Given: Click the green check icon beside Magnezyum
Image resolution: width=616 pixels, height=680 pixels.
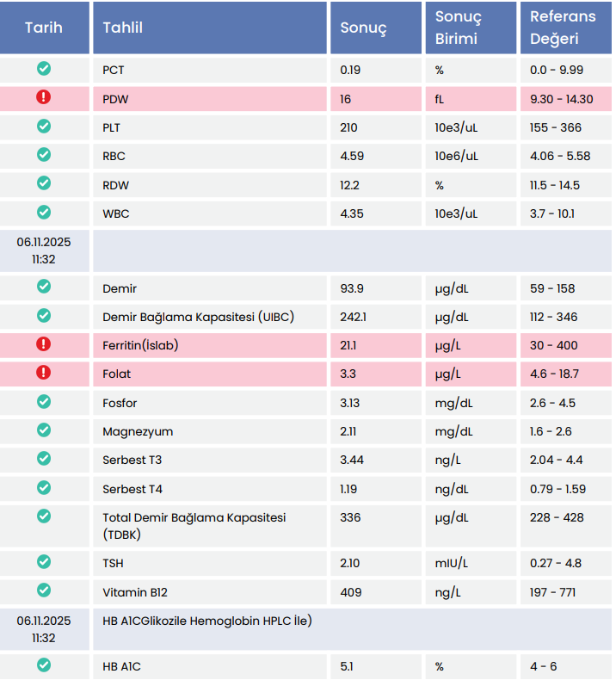Looking at the screenshot, I should 44,430.
